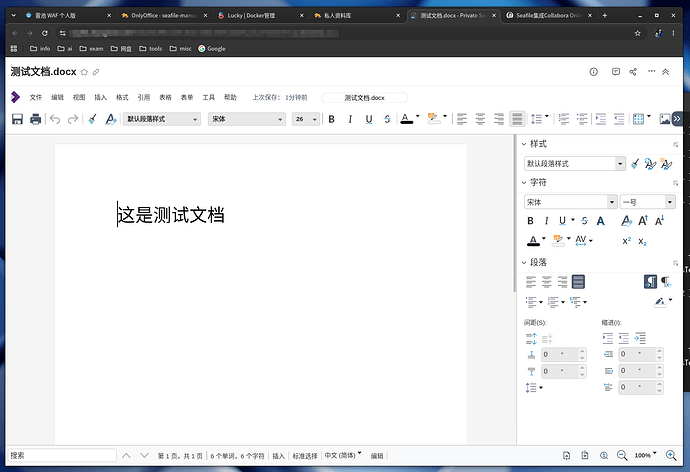Toggle left-to-right text direction in the sidebar
This screenshot has height=472, width=690.
(650, 282)
